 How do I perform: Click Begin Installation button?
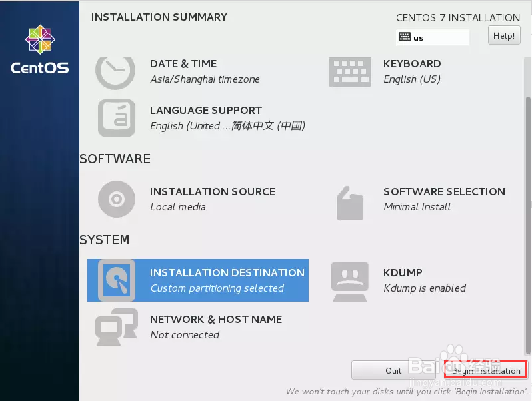(x=486, y=370)
